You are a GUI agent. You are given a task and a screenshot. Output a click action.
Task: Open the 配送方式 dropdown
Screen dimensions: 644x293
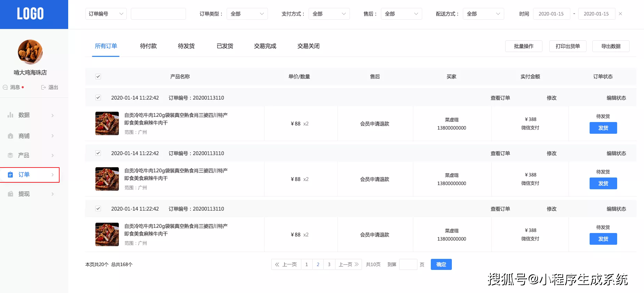tap(484, 14)
